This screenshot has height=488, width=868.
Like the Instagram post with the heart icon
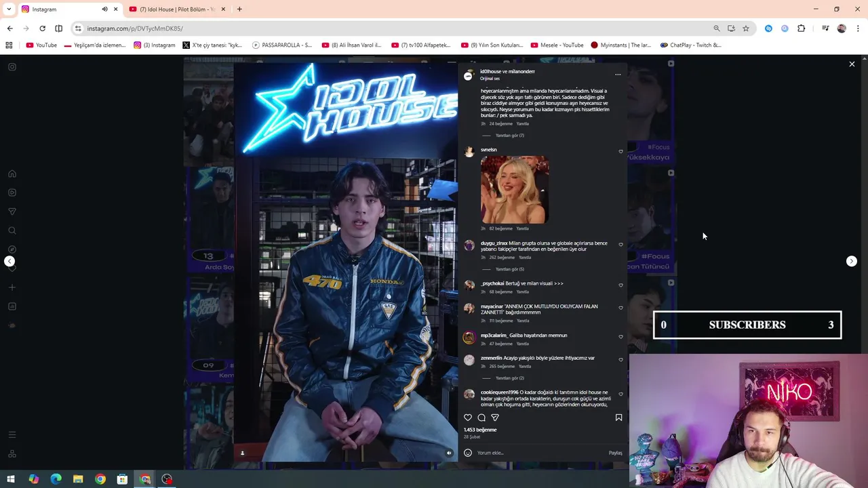tap(468, 418)
